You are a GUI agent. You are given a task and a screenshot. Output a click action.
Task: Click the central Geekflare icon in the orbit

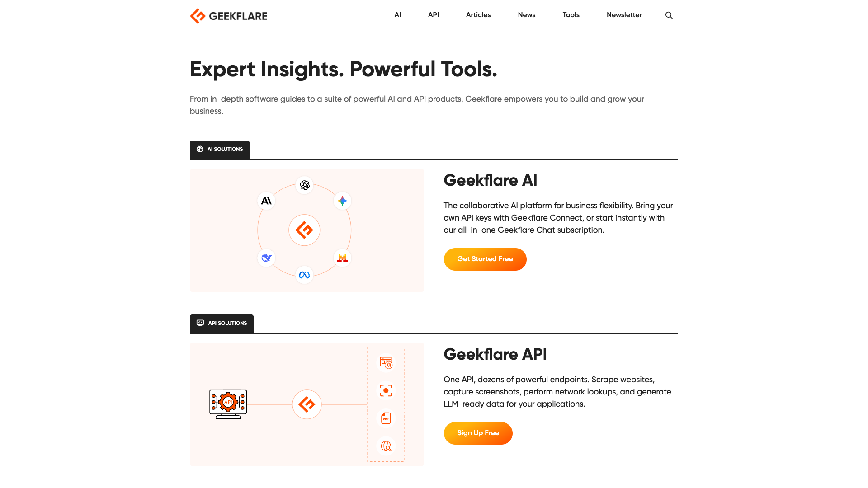click(304, 230)
